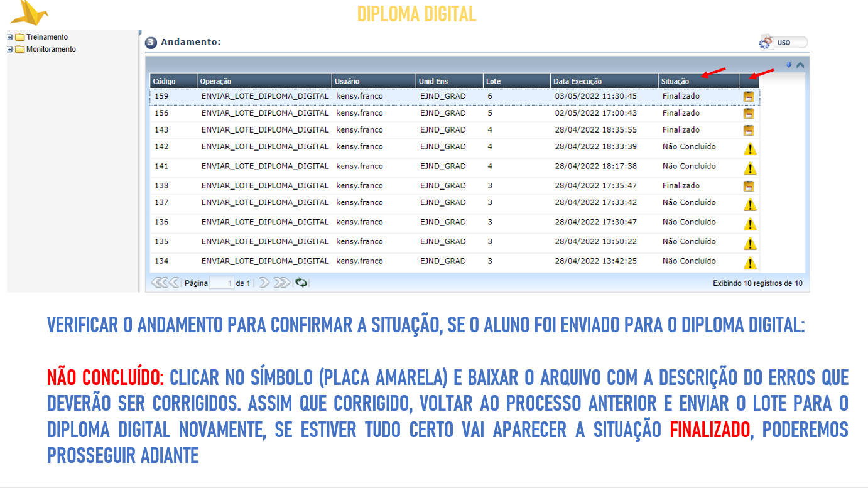868x488 pixels.
Task: Open yellow warning icon for code 142
Action: coord(750,149)
